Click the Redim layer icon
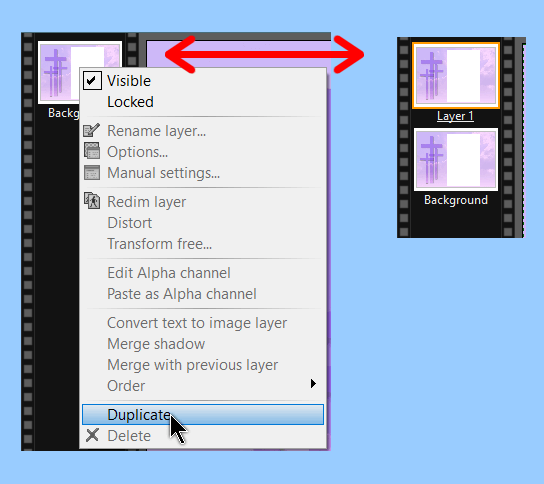Viewport: 544px width, 484px height. pyautogui.click(x=92, y=201)
